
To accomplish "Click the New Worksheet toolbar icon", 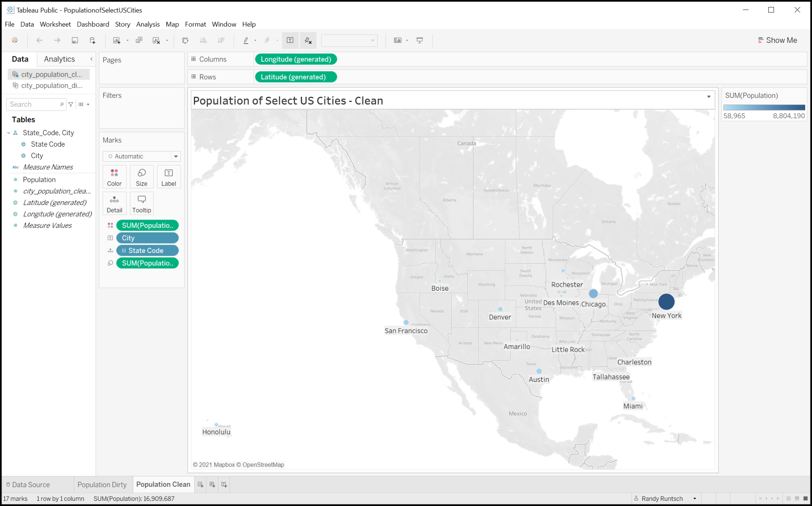I will tap(117, 40).
